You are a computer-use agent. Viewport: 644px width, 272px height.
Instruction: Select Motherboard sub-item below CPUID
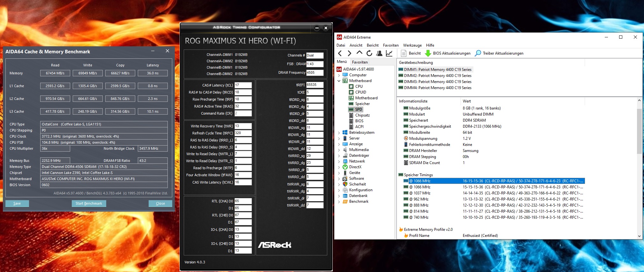coord(366,98)
